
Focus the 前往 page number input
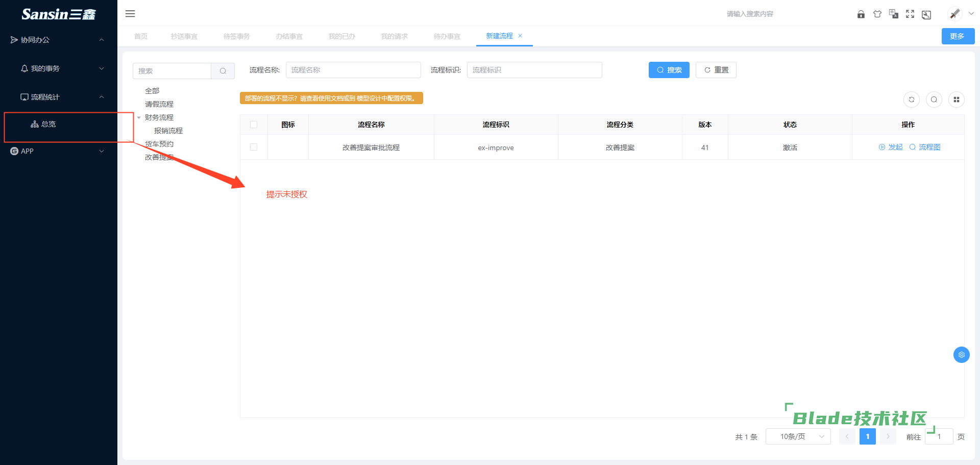point(939,436)
